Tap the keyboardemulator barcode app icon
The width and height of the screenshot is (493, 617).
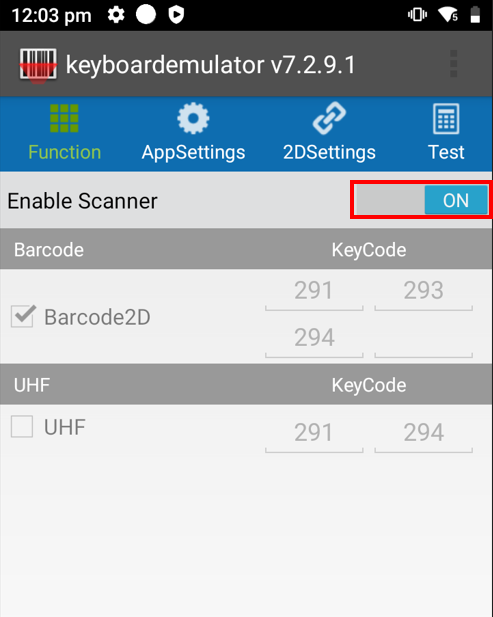click(x=38, y=65)
